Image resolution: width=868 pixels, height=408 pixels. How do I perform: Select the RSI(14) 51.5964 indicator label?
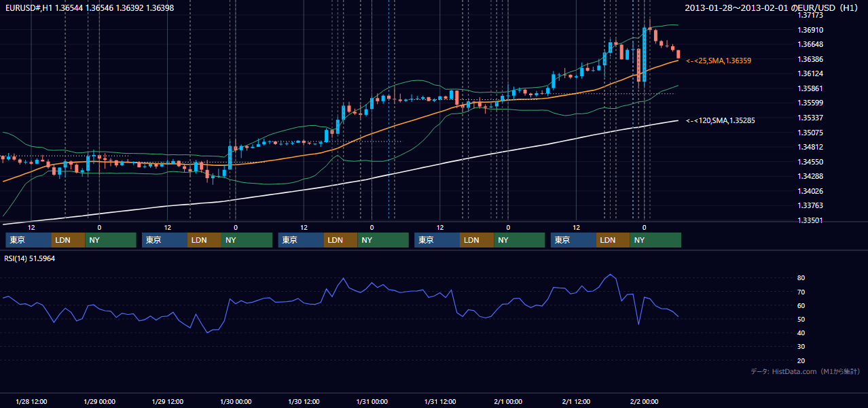pos(29,258)
